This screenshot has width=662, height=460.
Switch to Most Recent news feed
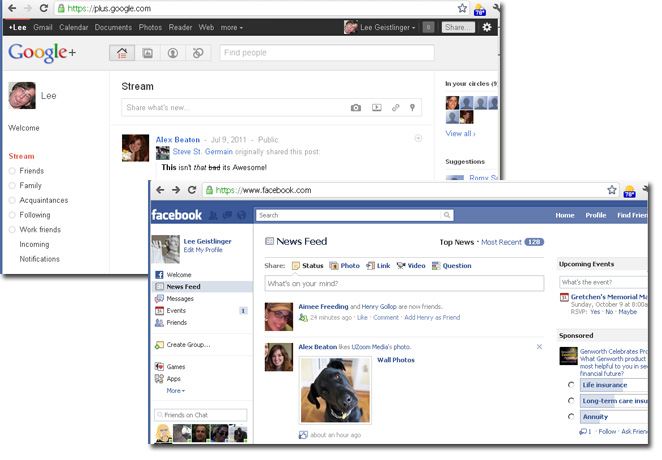(501, 242)
